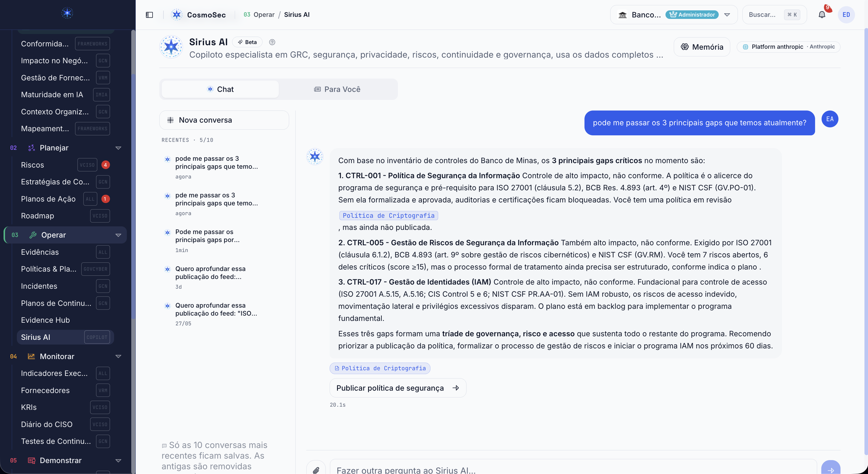Screen dimensions: 868x474
Task: Click Publicar política de segurança button
Action: [398, 388]
